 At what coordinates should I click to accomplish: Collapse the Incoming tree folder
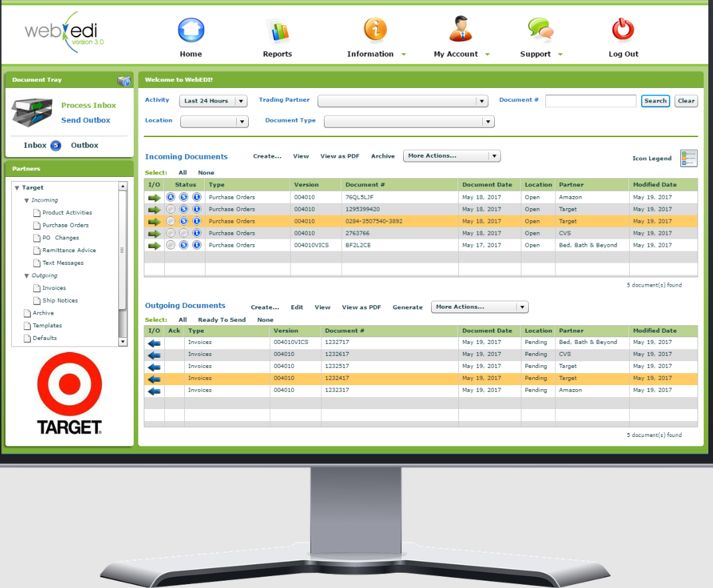27,201
